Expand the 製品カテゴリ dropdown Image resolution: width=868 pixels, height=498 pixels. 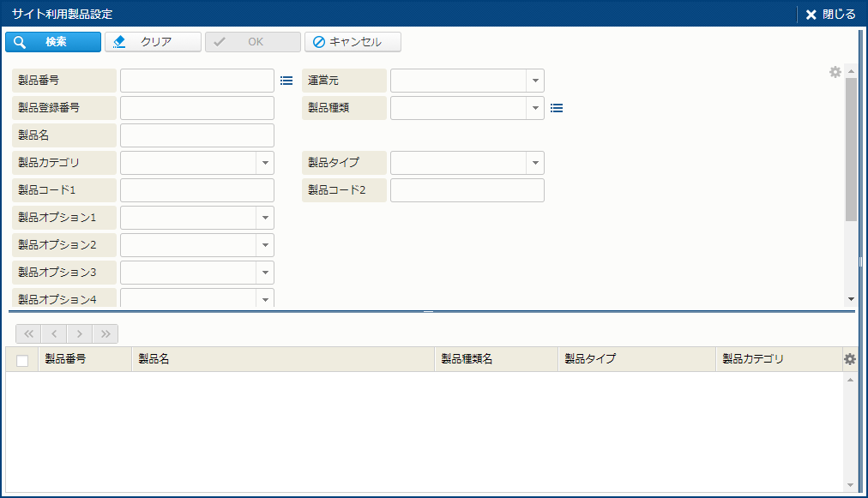point(265,163)
